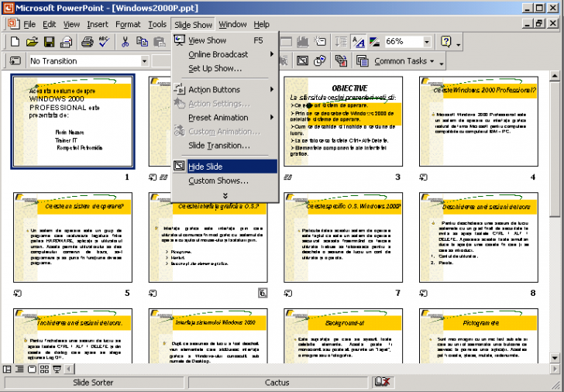This screenshot has width=564, height=392.
Task: Click transition icon below slide 5
Action: [x=17, y=294]
